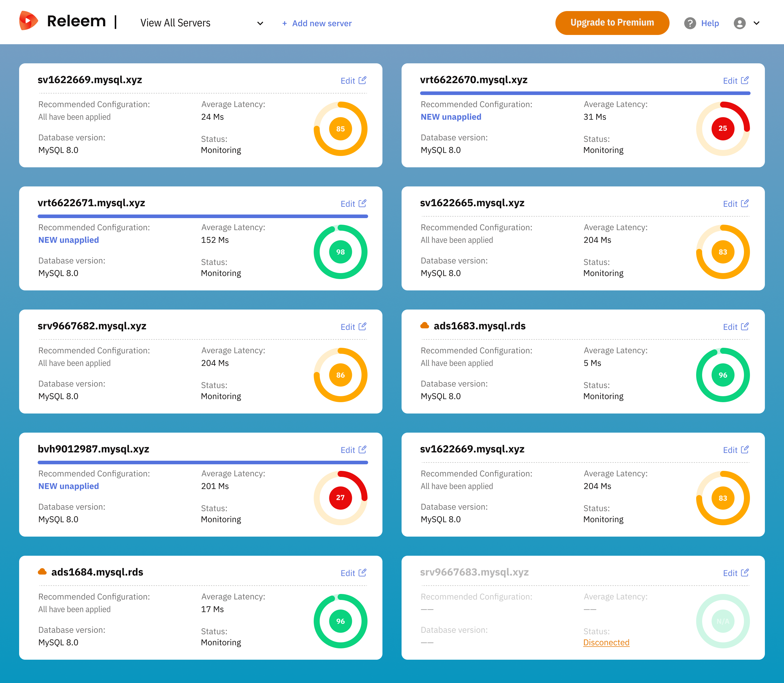784x683 pixels.
Task: Open NEW unapplied on vrt6622670.mysql.xyz
Action: [451, 117]
